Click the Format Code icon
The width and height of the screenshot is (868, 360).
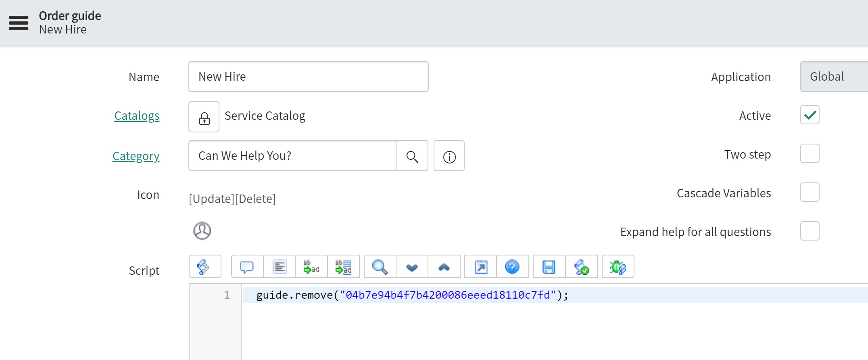[280, 267]
